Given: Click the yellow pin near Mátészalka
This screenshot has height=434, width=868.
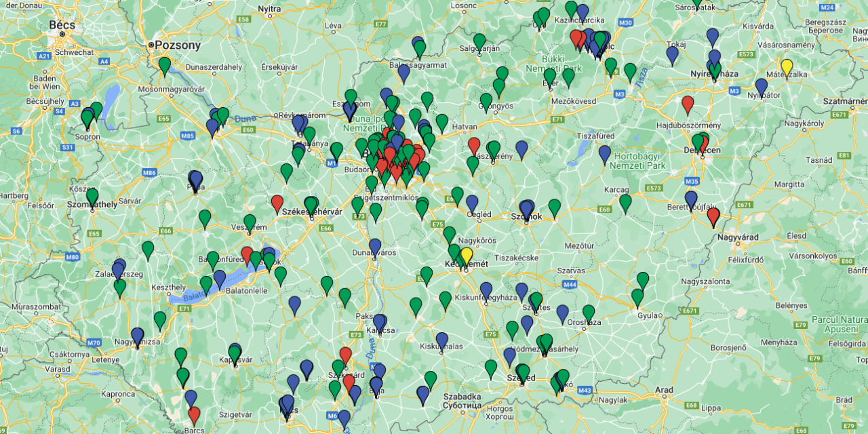Looking at the screenshot, I should tap(788, 65).
